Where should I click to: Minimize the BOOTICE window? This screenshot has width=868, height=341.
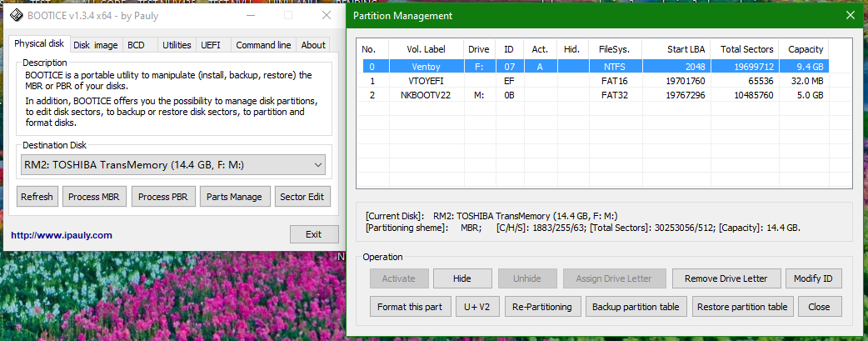point(250,16)
